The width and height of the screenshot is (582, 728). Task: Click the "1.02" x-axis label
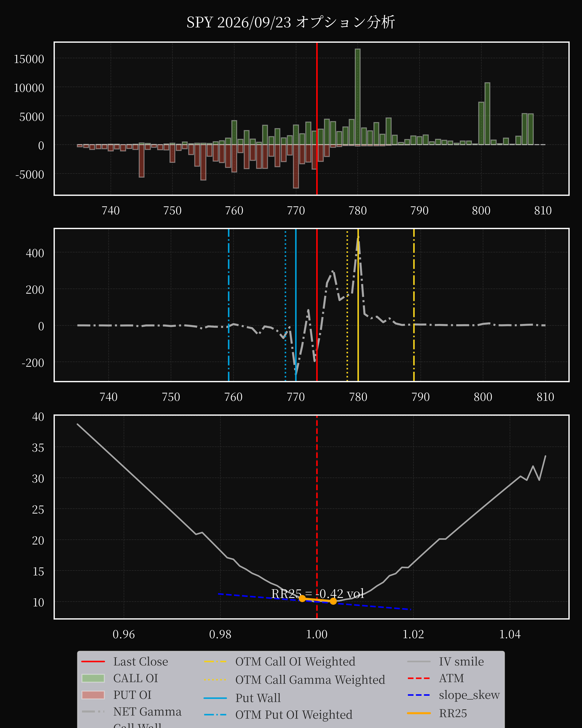coord(413,635)
